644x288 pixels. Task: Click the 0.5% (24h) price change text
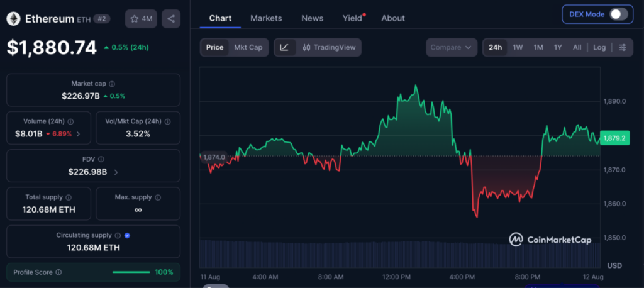(130, 47)
